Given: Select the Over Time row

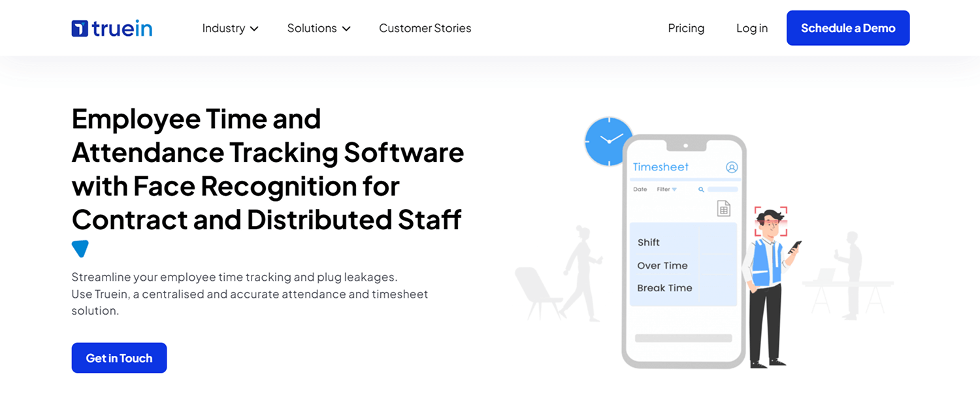Looking at the screenshot, I should point(683,265).
